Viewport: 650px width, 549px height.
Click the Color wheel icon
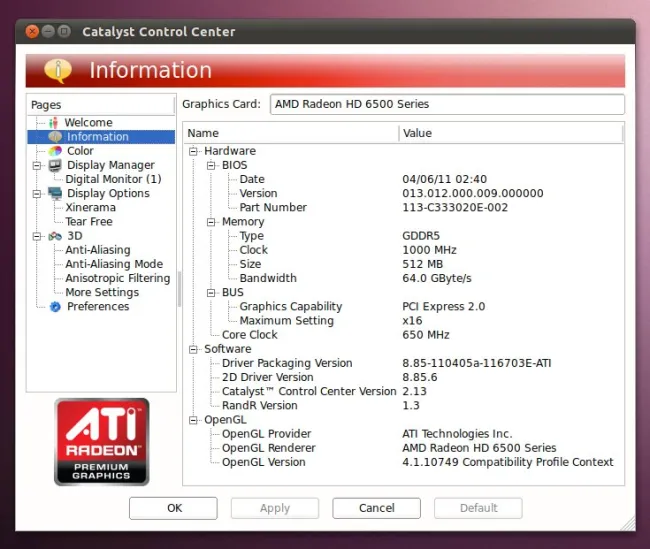[x=54, y=151]
